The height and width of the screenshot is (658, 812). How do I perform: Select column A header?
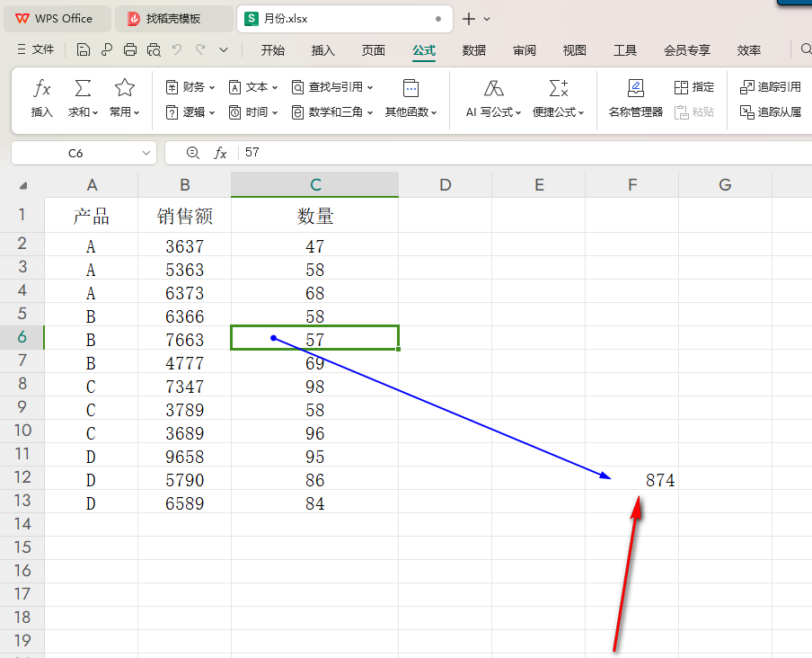pyautogui.click(x=92, y=185)
